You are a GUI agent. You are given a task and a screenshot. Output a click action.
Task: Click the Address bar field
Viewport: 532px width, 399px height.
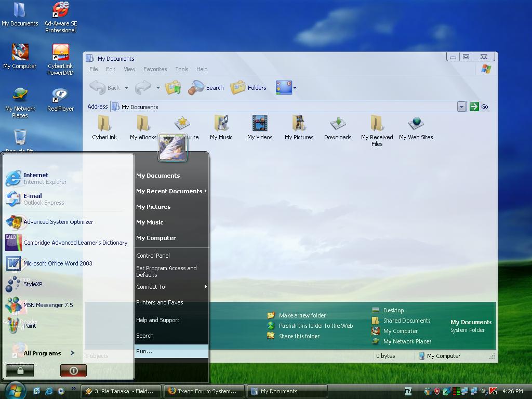pyautogui.click(x=288, y=107)
